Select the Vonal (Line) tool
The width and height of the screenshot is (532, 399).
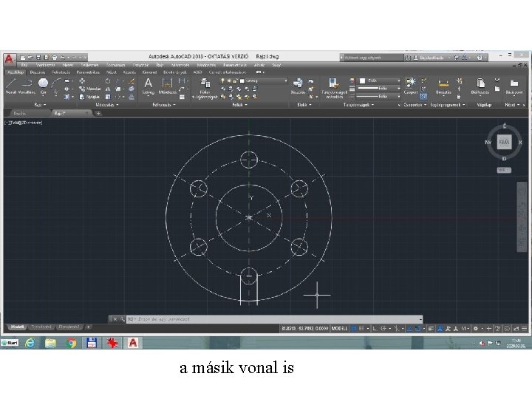point(11,86)
